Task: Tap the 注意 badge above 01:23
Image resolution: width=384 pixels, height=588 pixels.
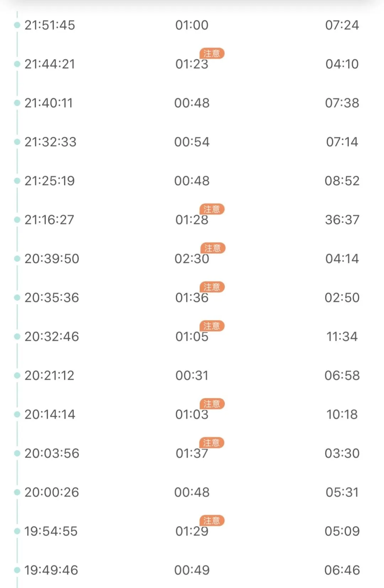Action: (212, 53)
